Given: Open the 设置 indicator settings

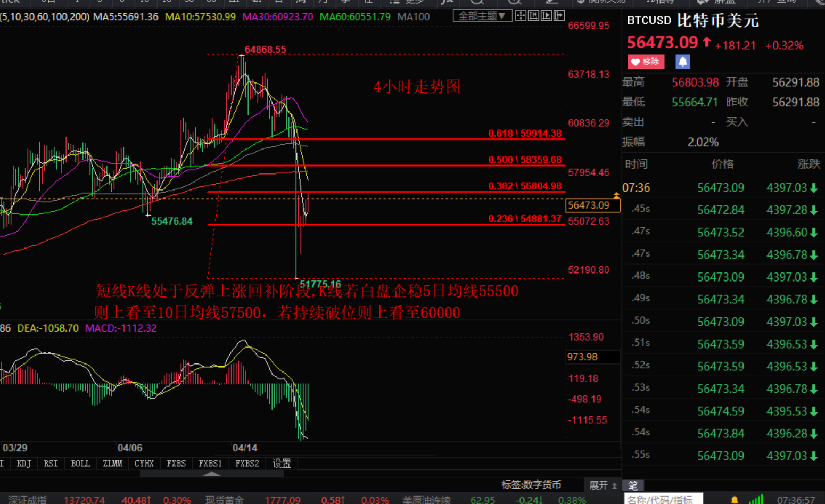Looking at the screenshot, I should [x=282, y=464].
